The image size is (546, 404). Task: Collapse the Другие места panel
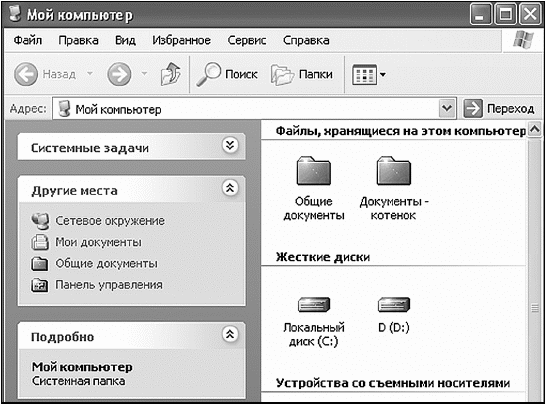pyautogui.click(x=230, y=188)
